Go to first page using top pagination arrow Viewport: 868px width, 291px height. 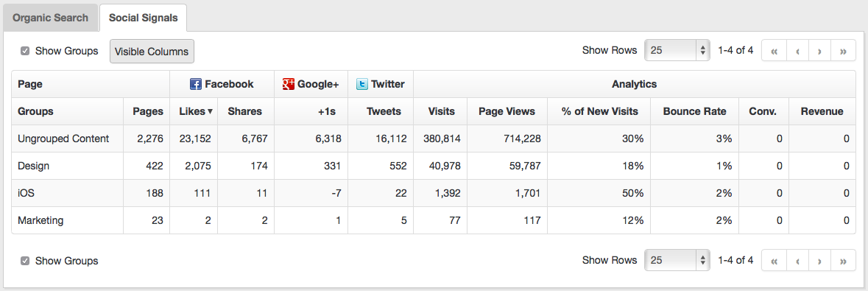click(x=774, y=50)
